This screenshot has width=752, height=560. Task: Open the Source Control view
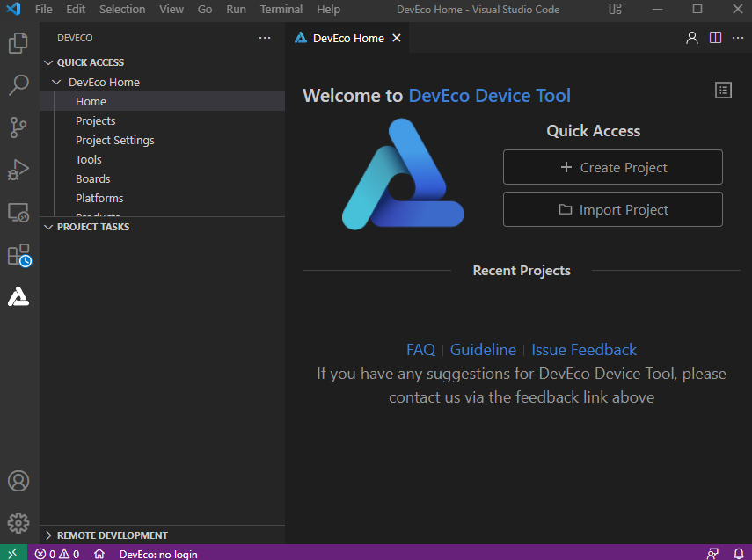[x=18, y=127]
